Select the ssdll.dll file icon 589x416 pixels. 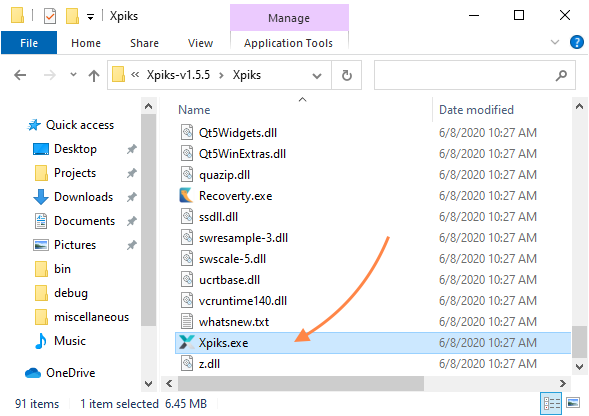(187, 217)
